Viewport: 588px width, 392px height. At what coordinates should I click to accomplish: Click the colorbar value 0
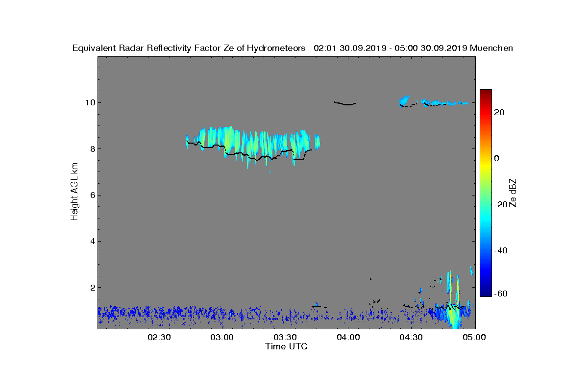(497, 158)
